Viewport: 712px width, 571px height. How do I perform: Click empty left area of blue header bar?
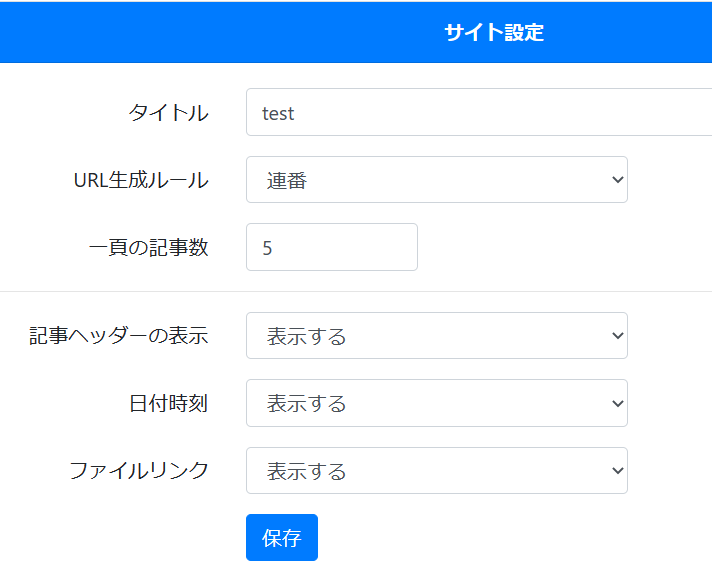pyautogui.click(x=150, y=32)
